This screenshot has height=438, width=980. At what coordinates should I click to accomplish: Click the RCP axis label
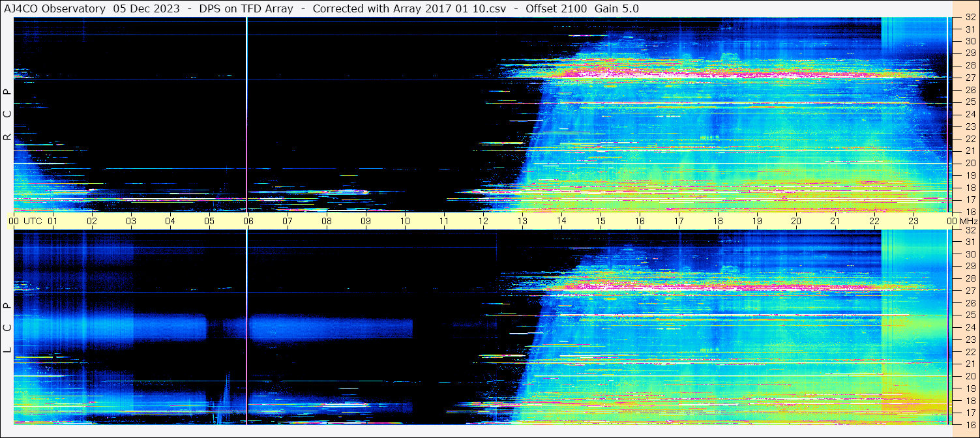pyautogui.click(x=7, y=115)
